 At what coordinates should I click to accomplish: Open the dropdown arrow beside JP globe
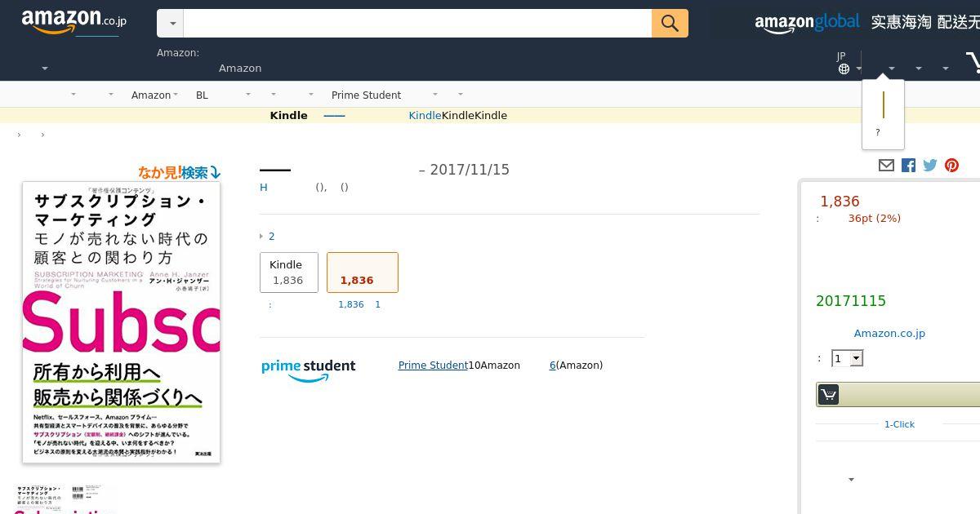860,69
